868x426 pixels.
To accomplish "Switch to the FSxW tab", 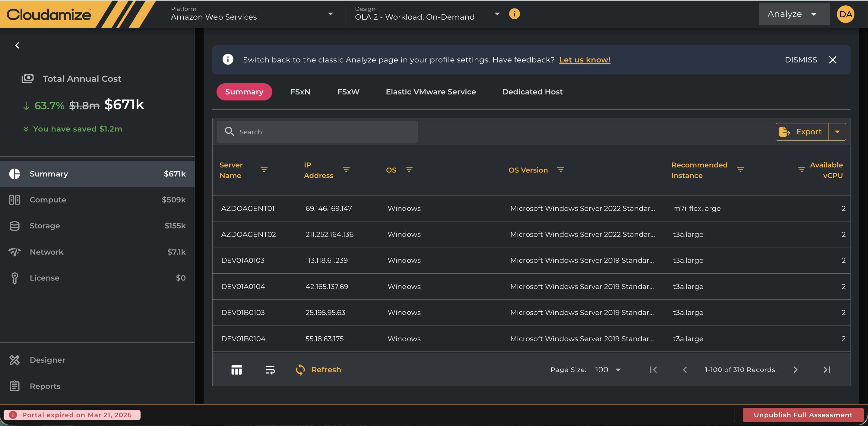I will [x=348, y=92].
